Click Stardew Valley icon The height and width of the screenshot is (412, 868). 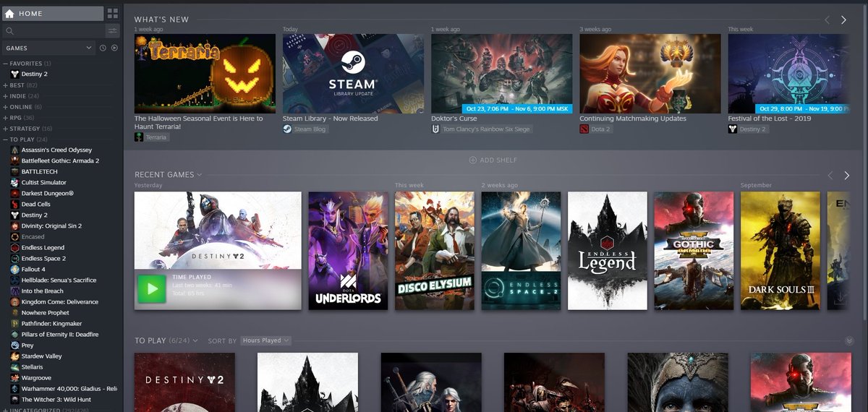14,356
